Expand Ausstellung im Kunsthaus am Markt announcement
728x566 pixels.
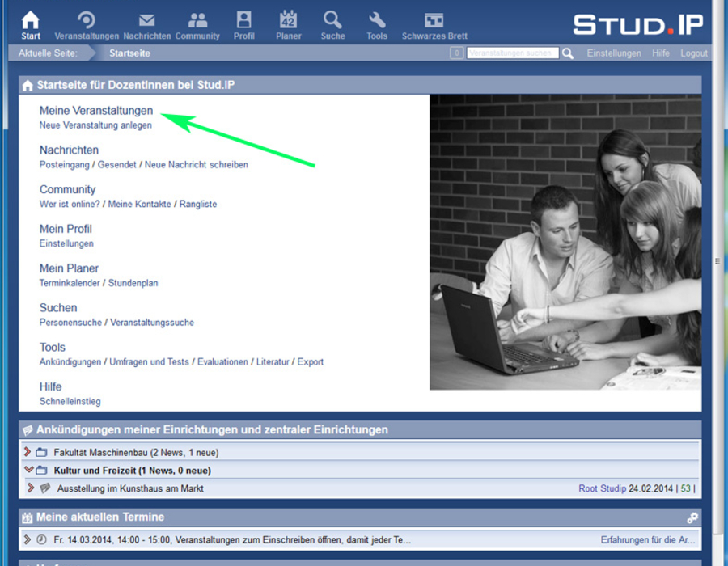(31, 488)
